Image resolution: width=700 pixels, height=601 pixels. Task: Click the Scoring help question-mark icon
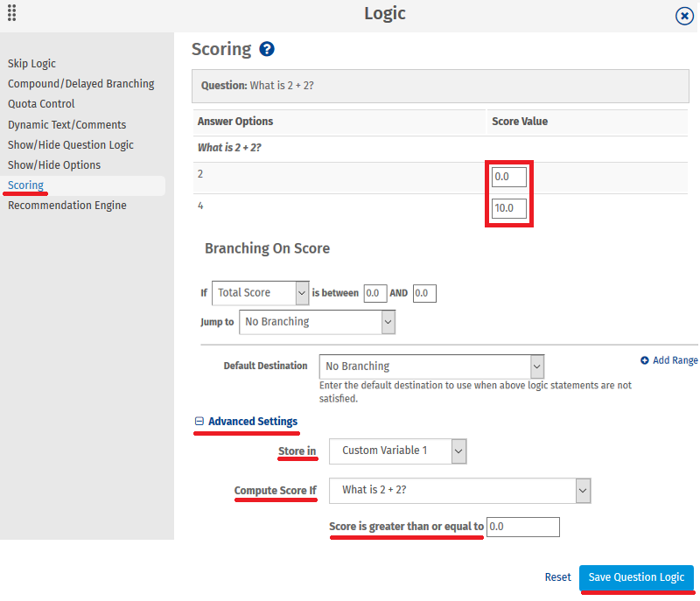(x=268, y=50)
